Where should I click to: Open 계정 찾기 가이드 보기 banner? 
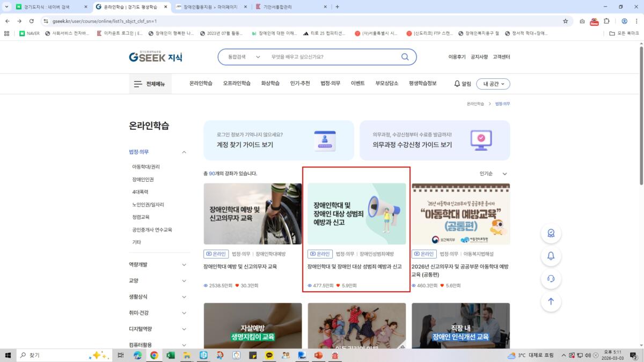pyautogui.click(x=279, y=140)
